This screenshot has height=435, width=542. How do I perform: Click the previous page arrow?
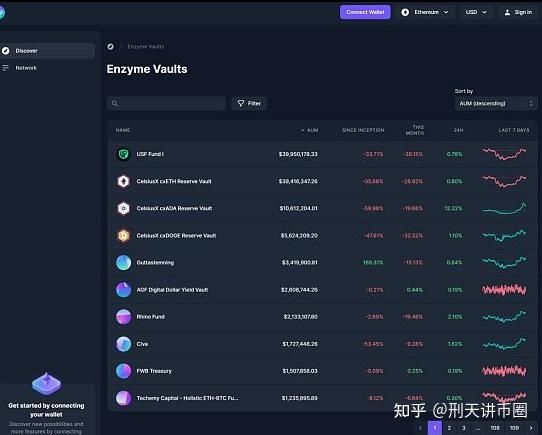pos(420,428)
